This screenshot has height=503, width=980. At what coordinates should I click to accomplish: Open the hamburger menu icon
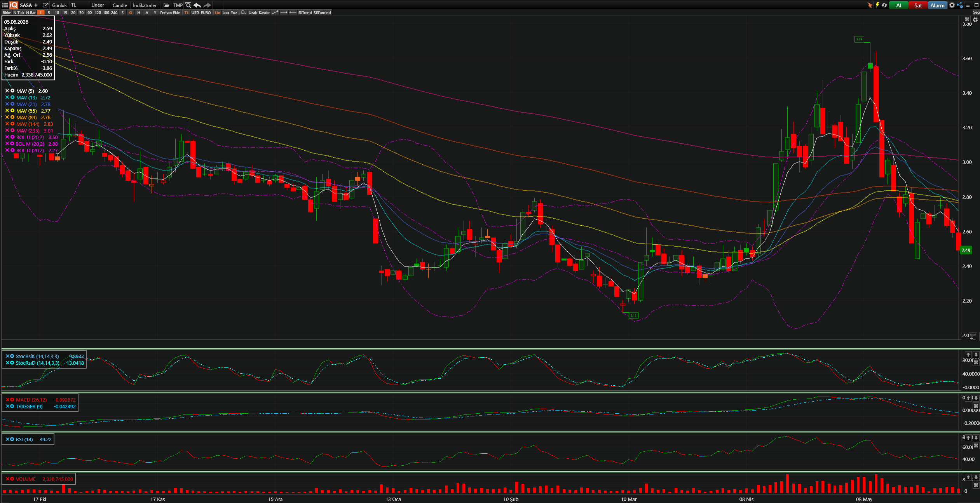tap(5, 5)
